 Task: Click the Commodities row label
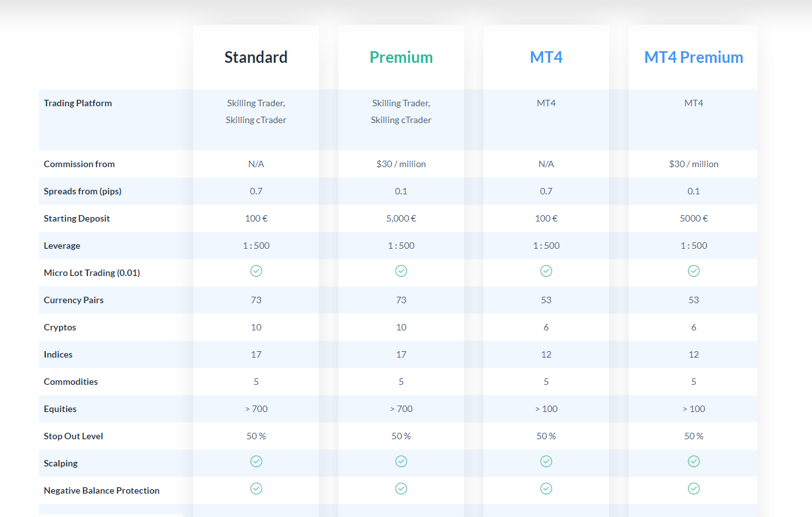pyautogui.click(x=71, y=382)
